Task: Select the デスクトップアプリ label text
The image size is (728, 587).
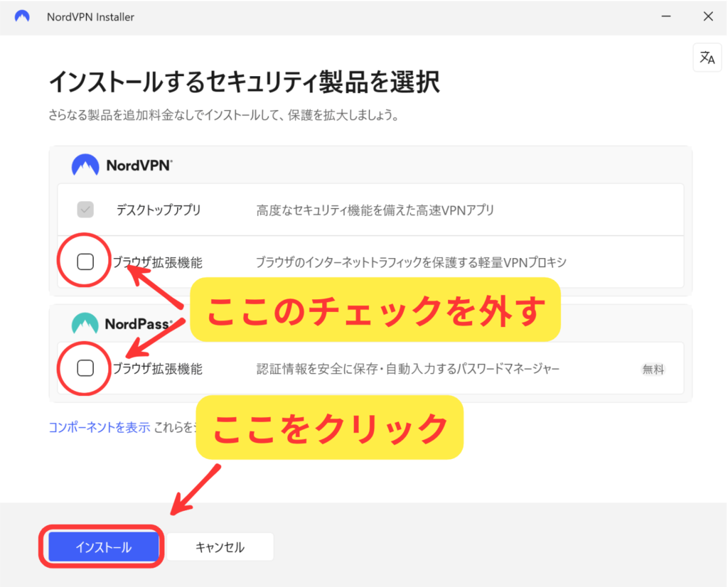Action: [159, 210]
